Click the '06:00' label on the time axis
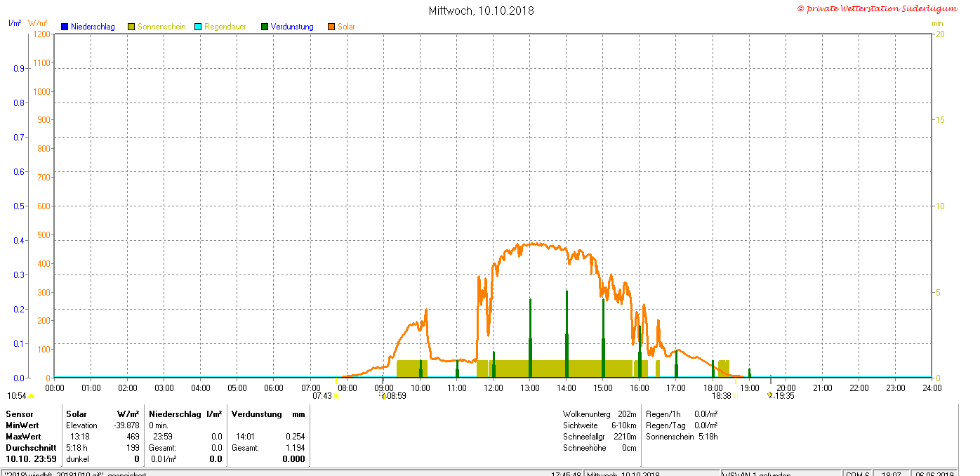 point(274,388)
